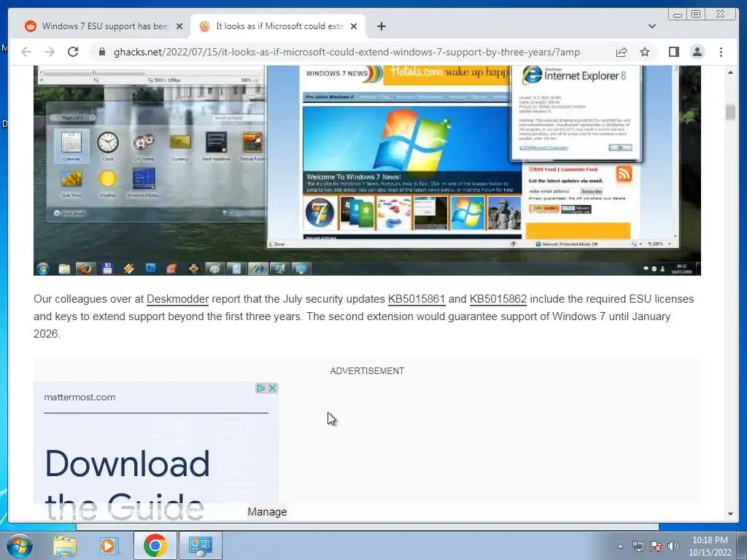Click the vertical scrollbar thumb
This screenshot has width=747, height=560.
pyautogui.click(x=730, y=112)
